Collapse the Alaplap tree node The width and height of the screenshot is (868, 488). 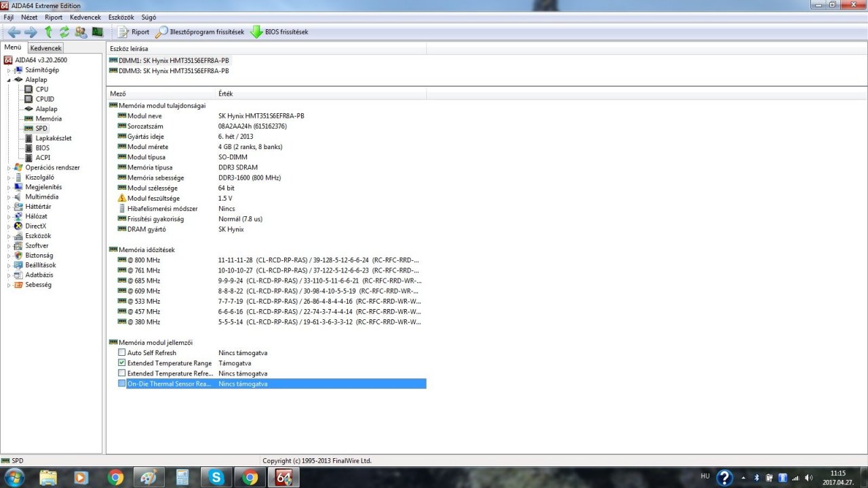click(9, 80)
